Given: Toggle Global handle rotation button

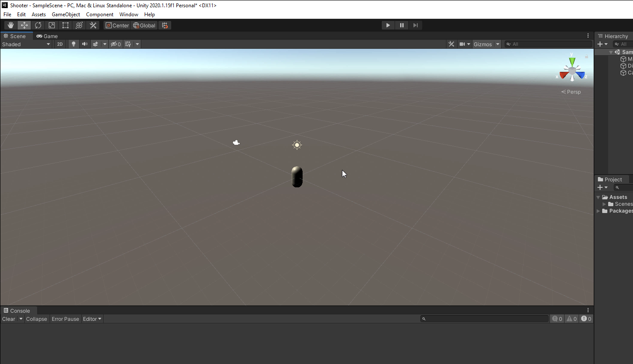Looking at the screenshot, I should (x=144, y=25).
